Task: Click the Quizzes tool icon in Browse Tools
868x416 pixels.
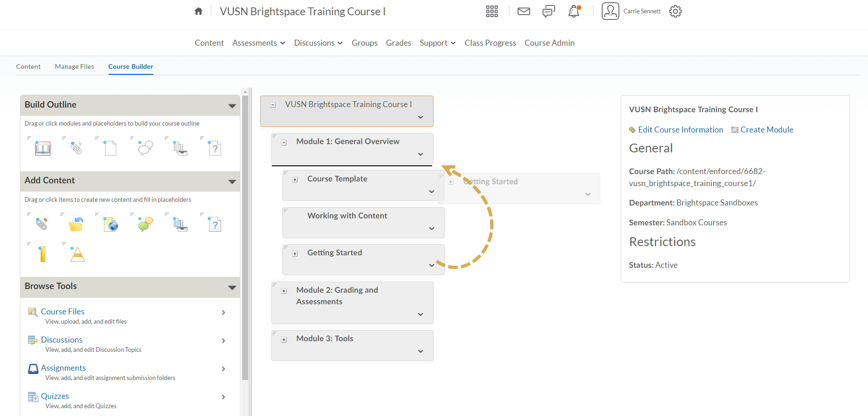Action: coord(33,397)
